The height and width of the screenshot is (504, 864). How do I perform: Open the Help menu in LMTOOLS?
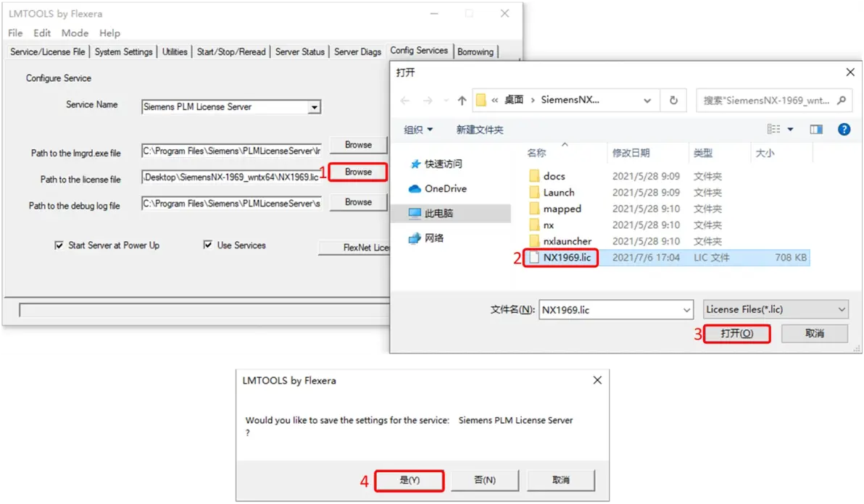109,33
